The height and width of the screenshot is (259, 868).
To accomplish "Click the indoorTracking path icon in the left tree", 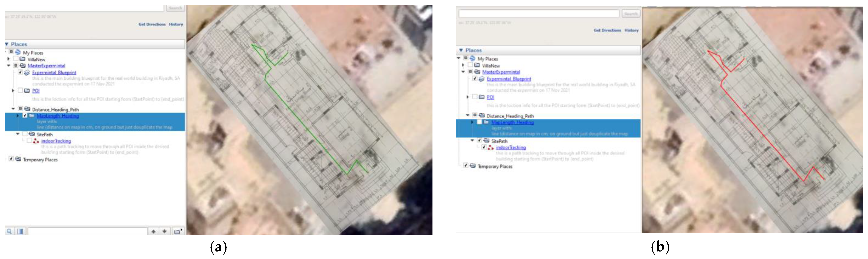I will coord(36,141).
